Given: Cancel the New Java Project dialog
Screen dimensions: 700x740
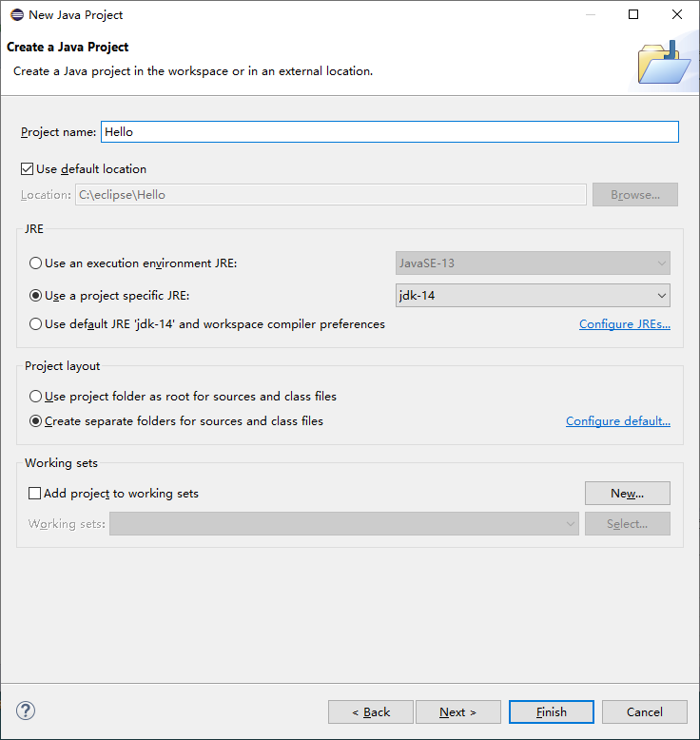Looking at the screenshot, I should (644, 711).
